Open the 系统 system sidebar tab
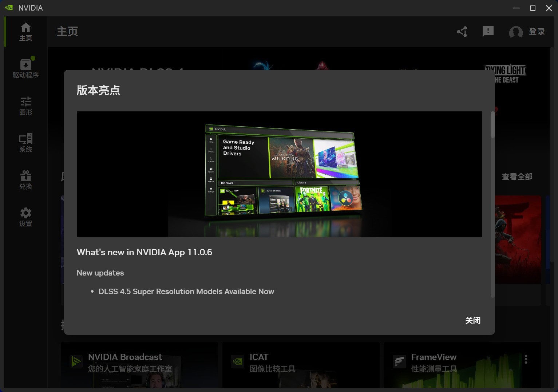The image size is (558, 392). (x=25, y=143)
